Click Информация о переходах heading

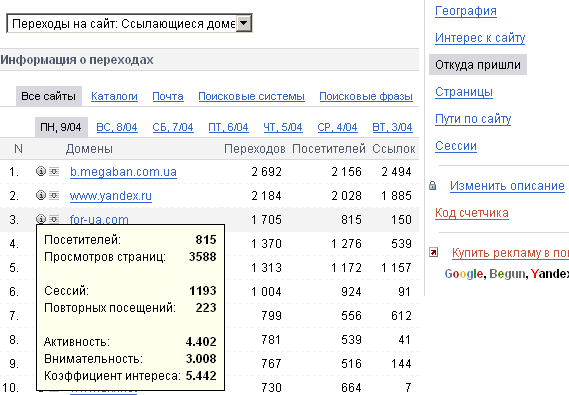(77, 59)
